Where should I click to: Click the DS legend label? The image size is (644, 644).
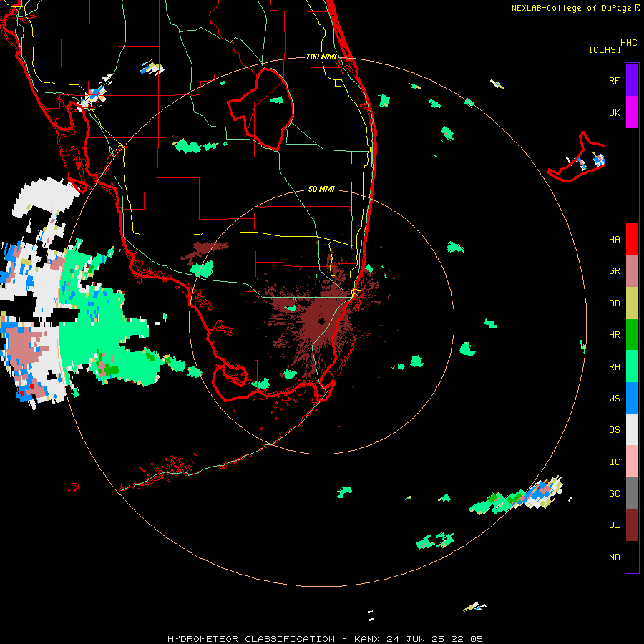614,429
